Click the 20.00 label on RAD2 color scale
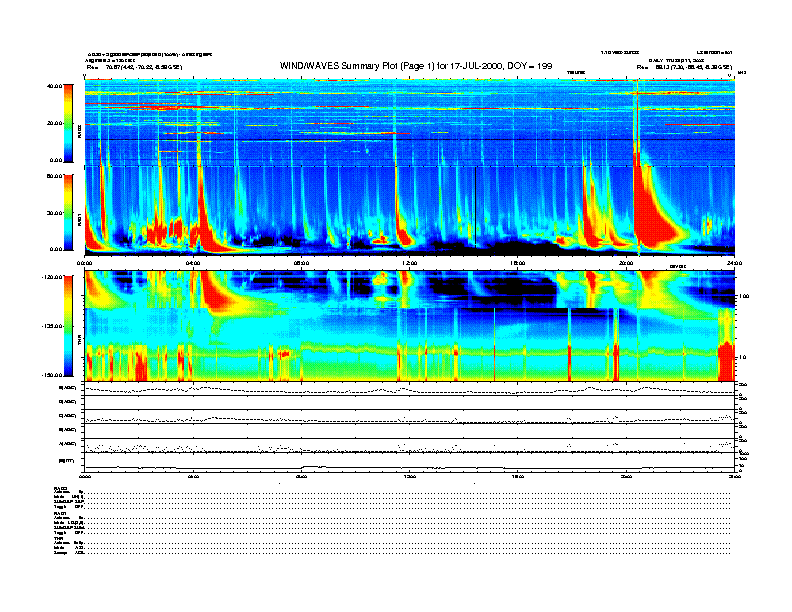The image size is (792, 612). (54, 123)
